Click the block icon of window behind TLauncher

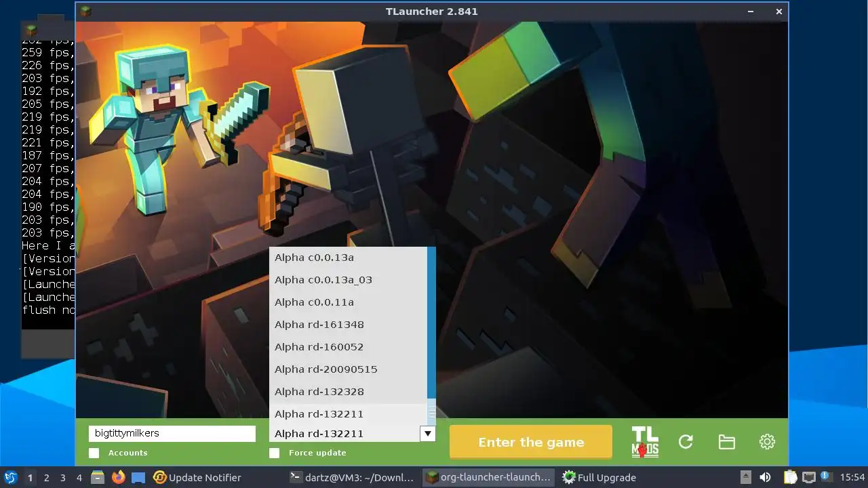click(x=31, y=30)
